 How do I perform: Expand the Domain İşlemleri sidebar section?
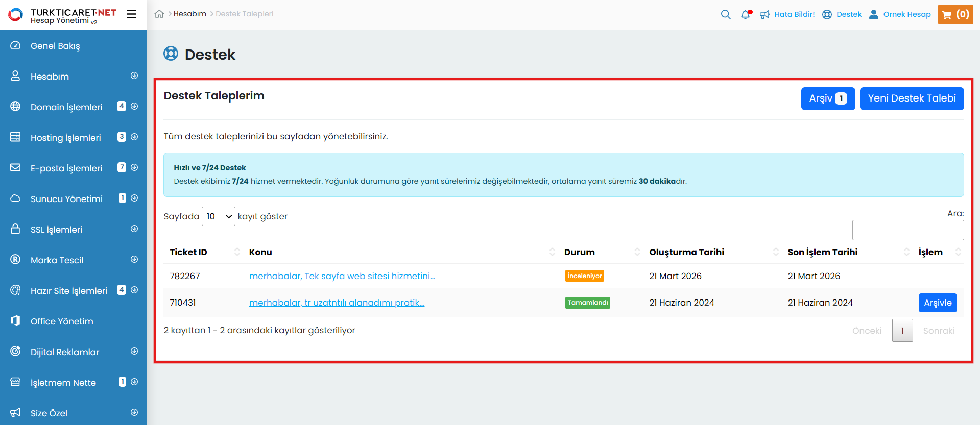134,107
